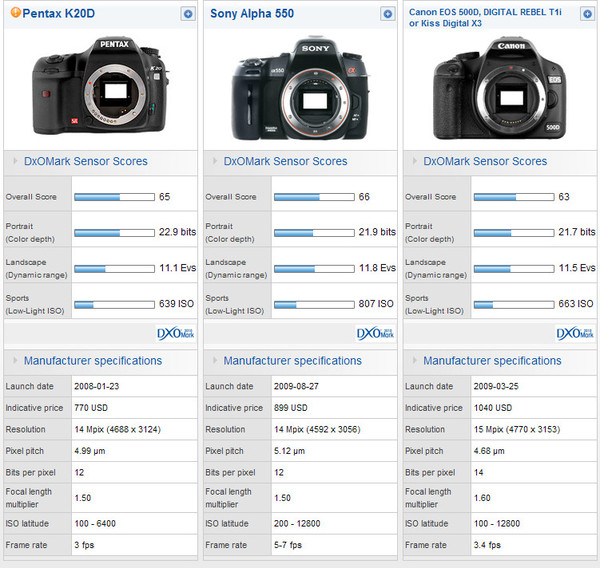Collapse DxOMark Sensor Scores arrow for Canon EOS 500D
The height and width of the screenshot is (568, 600).
pyautogui.click(x=415, y=161)
